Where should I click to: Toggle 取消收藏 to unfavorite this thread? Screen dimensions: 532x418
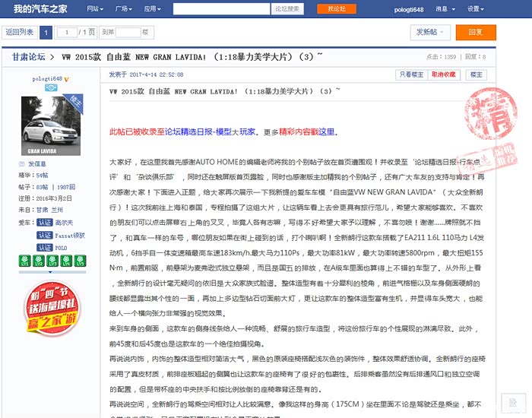click(x=443, y=74)
